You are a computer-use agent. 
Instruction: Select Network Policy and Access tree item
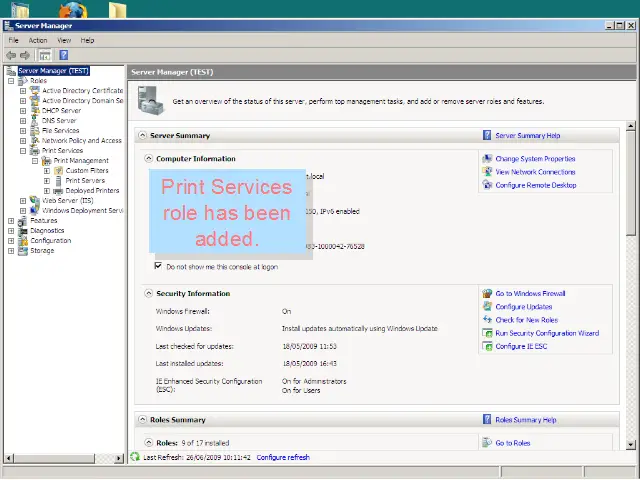click(x=82, y=140)
